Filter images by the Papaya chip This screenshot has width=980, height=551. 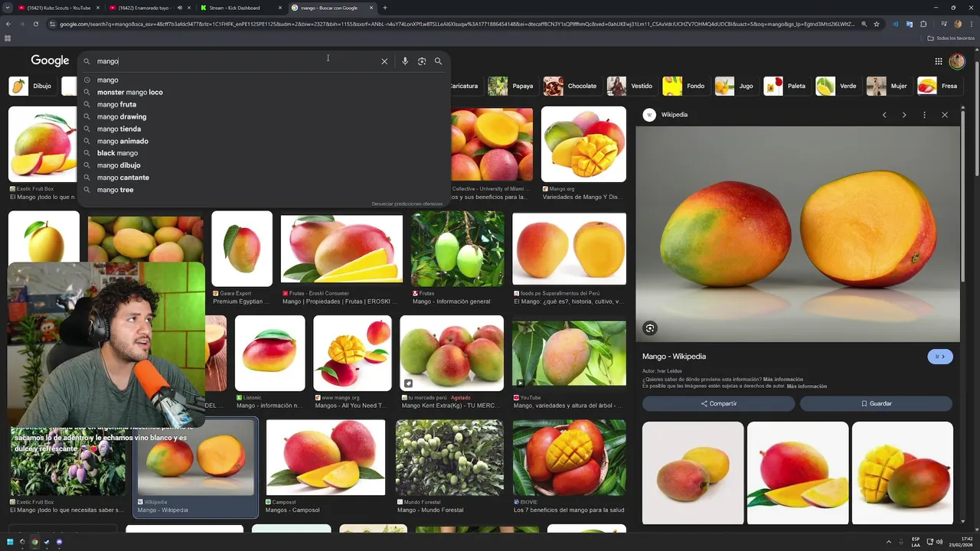[511, 86]
